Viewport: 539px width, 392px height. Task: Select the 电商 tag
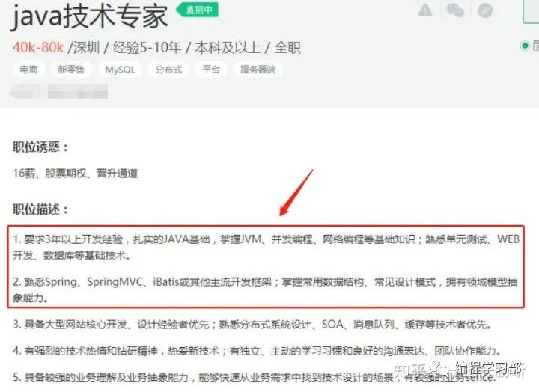tap(28, 70)
